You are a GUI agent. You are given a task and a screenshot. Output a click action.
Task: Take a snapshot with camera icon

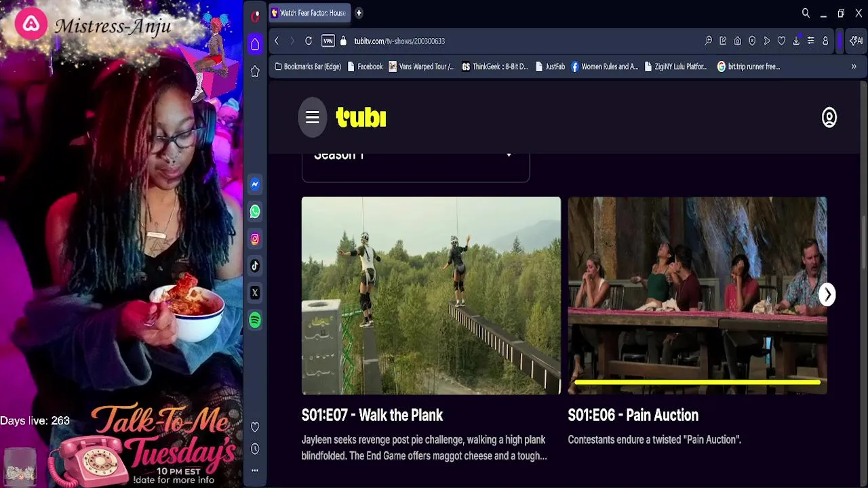coord(738,41)
